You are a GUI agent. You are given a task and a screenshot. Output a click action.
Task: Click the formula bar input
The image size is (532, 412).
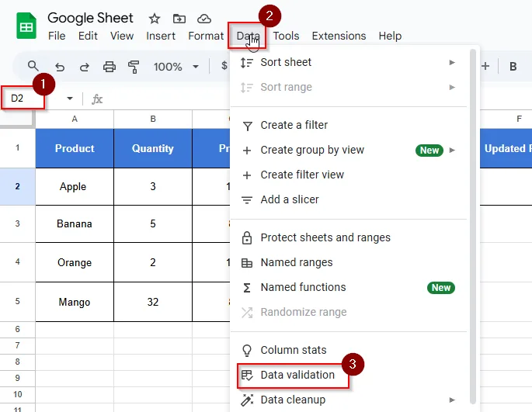click(x=168, y=99)
